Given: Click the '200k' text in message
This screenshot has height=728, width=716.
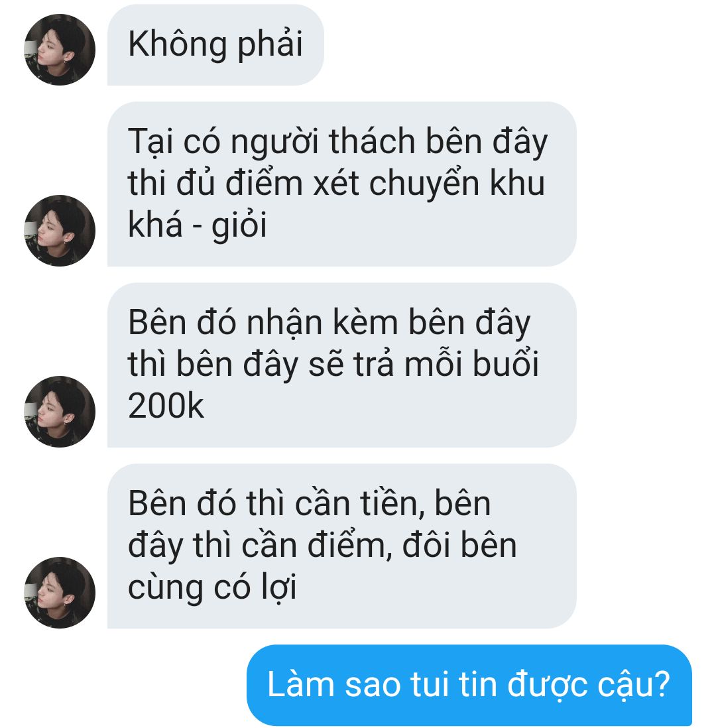Looking at the screenshot, I should [166, 406].
